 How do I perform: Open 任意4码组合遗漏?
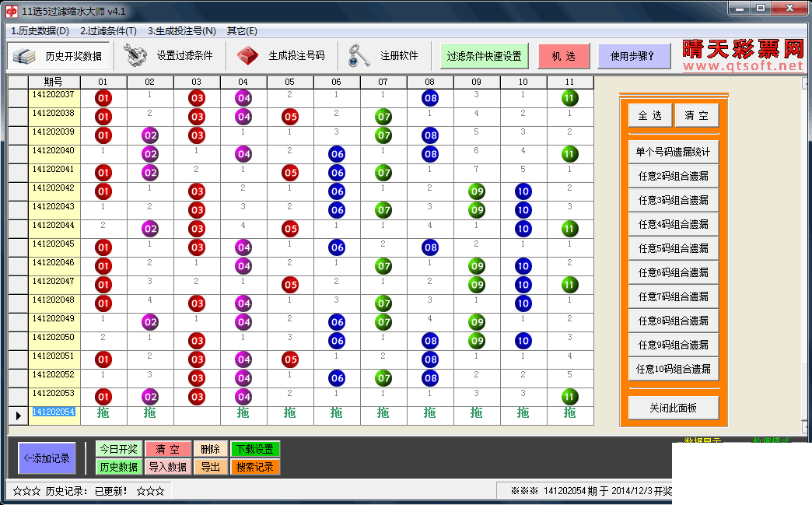(x=674, y=224)
